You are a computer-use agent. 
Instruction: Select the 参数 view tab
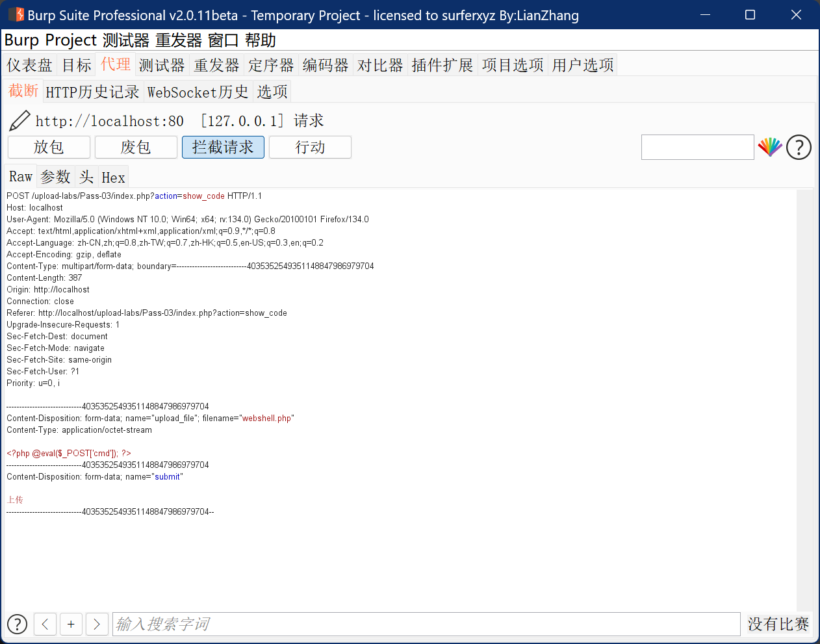tap(55, 177)
